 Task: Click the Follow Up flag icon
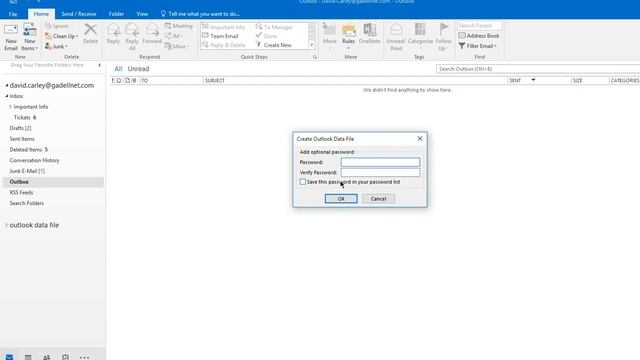coord(444,29)
